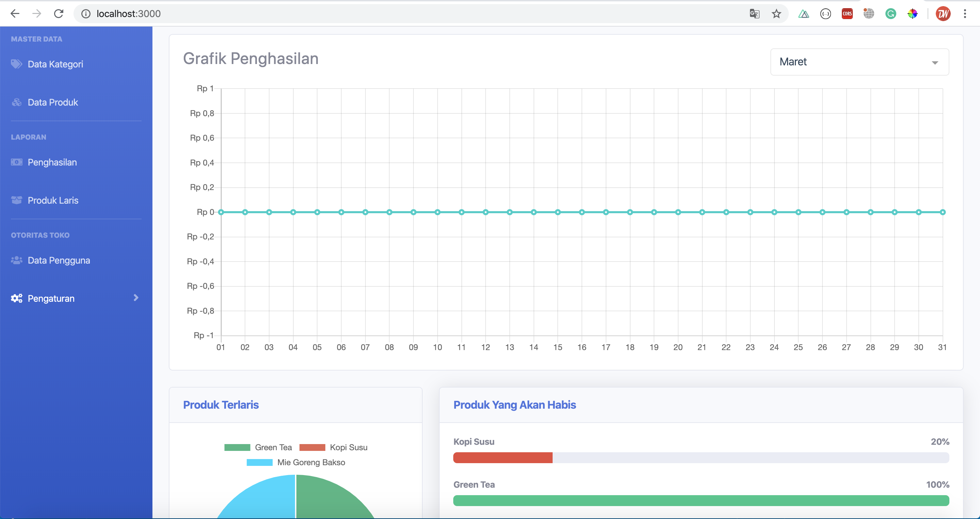Expand the Pengaturan submenu chevron
Screen dimensions: 980x519
[136, 298]
